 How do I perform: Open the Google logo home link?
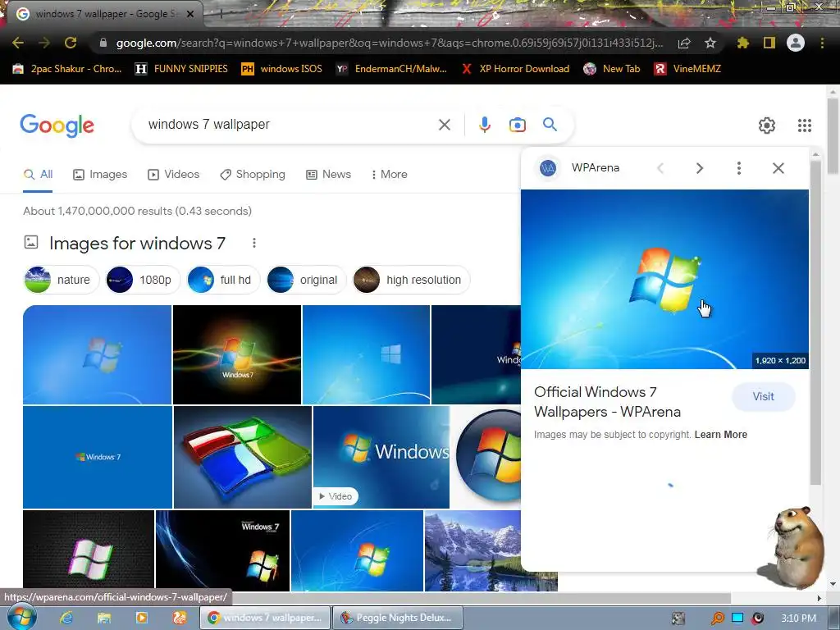coord(57,126)
